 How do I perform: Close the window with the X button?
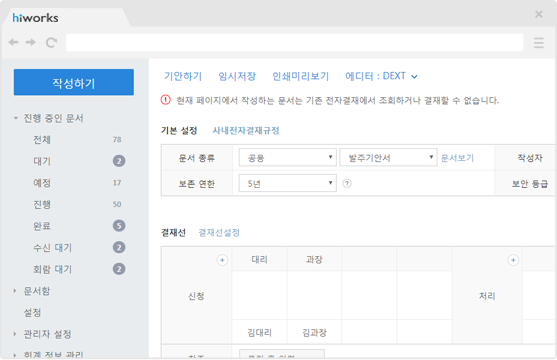click(x=539, y=14)
